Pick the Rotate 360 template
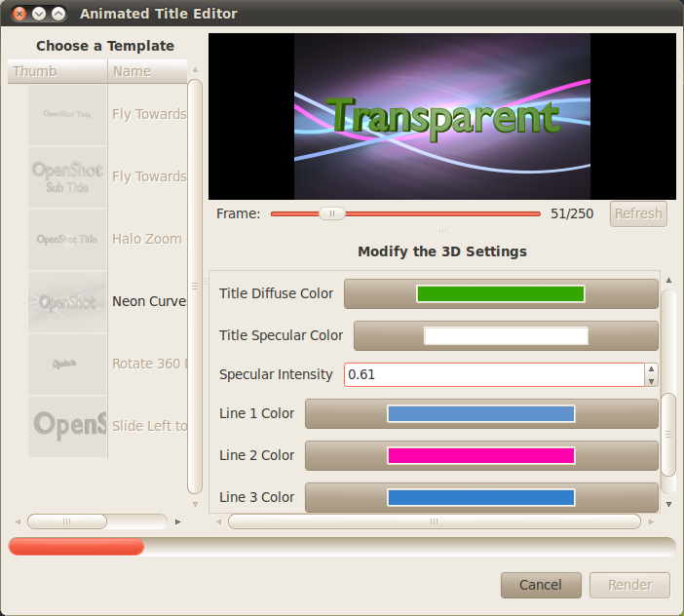This screenshot has width=684, height=616. pos(148,364)
